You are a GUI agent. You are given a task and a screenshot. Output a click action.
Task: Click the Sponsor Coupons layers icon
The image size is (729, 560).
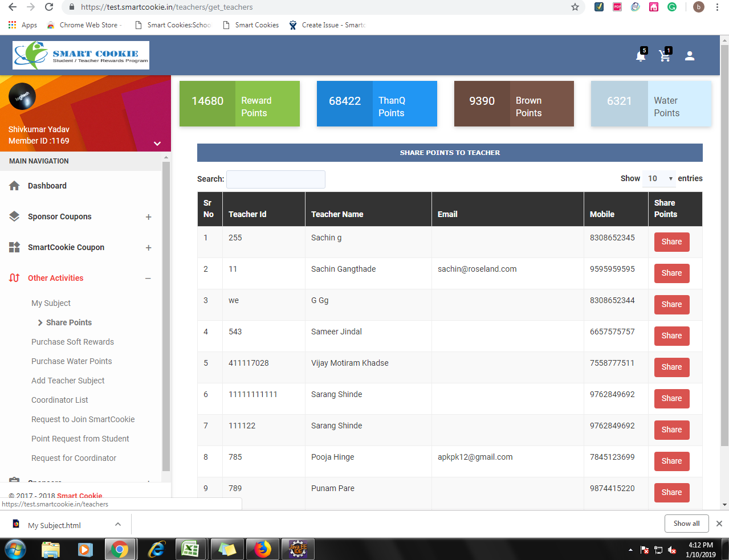click(x=15, y=216)
